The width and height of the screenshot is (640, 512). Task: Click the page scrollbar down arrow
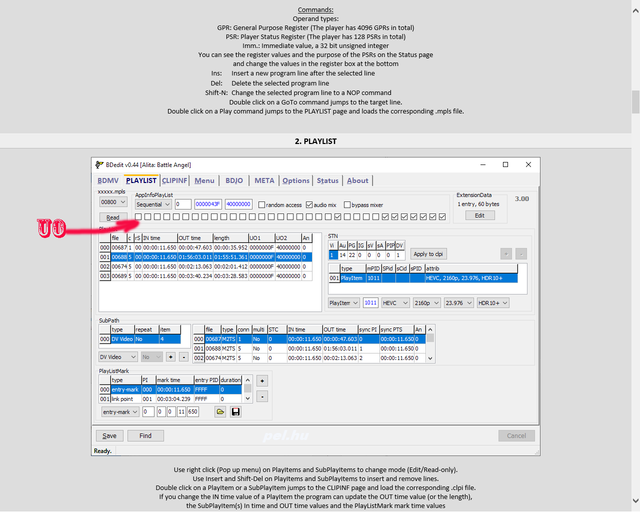point(636,501)
